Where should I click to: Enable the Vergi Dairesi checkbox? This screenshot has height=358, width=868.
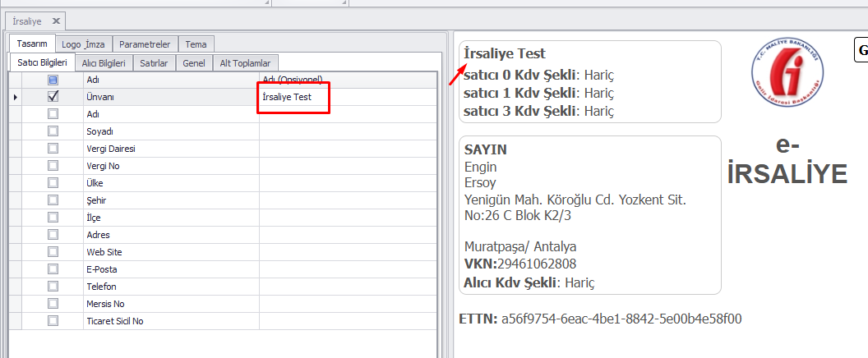point(53,149)
